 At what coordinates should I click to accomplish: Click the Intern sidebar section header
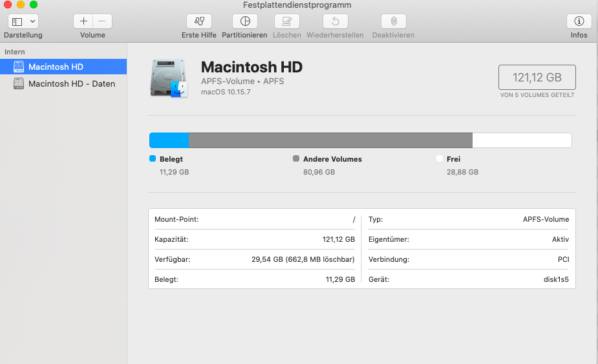[14, 51]
